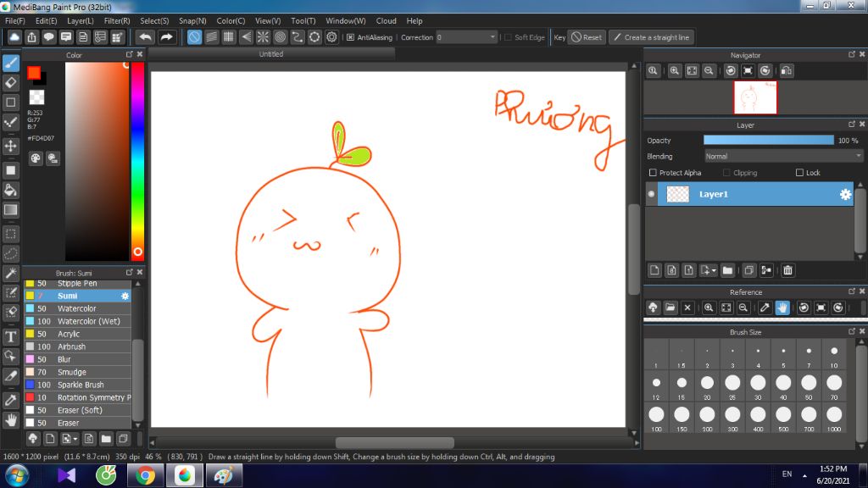Click Create a straight line button
This screenshot has width=868, height=488.
tap(652, 37)
